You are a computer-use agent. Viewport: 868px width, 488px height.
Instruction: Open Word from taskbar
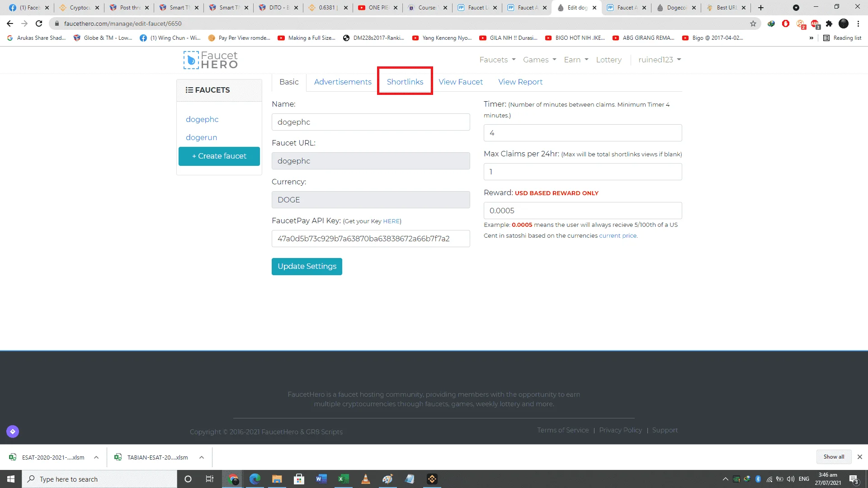click(x=321, y=479)
